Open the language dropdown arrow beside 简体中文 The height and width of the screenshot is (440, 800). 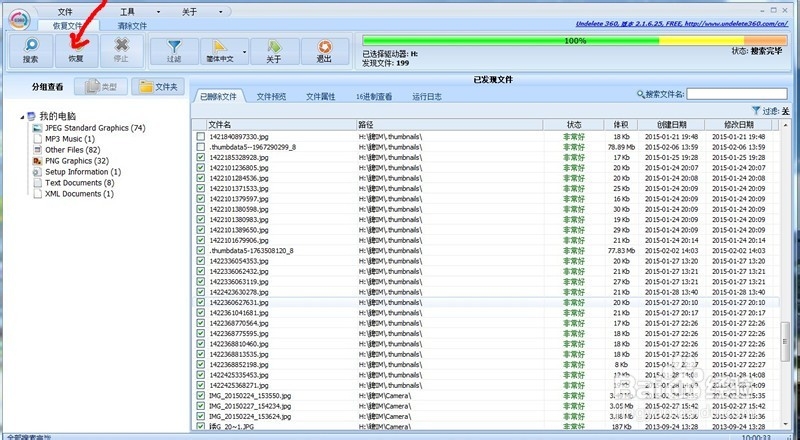point(244,52)
